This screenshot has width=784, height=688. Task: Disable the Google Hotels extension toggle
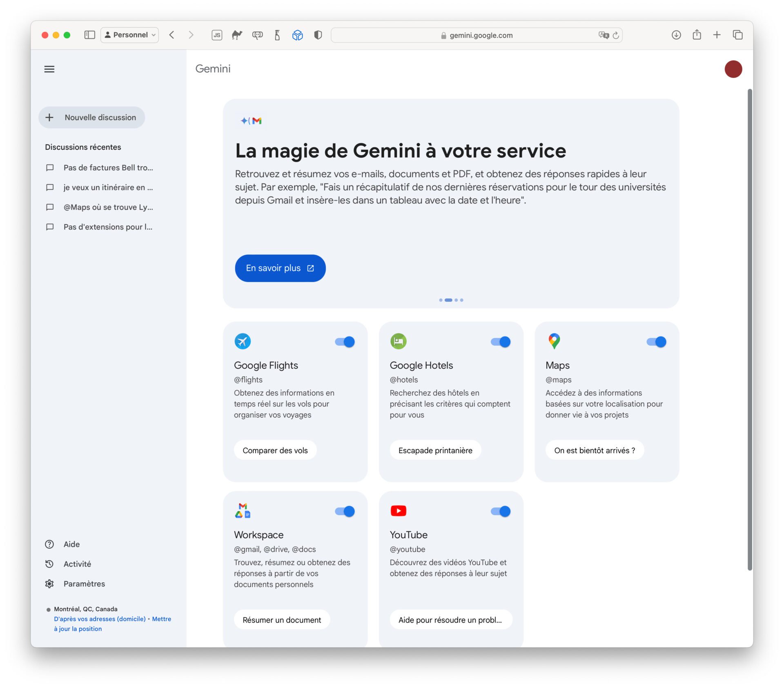(501, 342)
